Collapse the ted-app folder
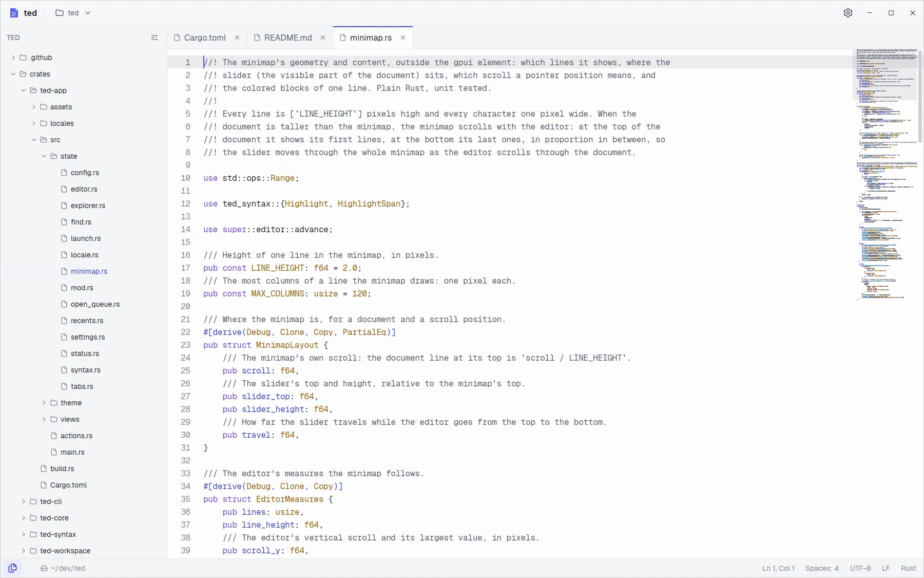The width and height of the screenshot is (924, 578). [84, 90]
